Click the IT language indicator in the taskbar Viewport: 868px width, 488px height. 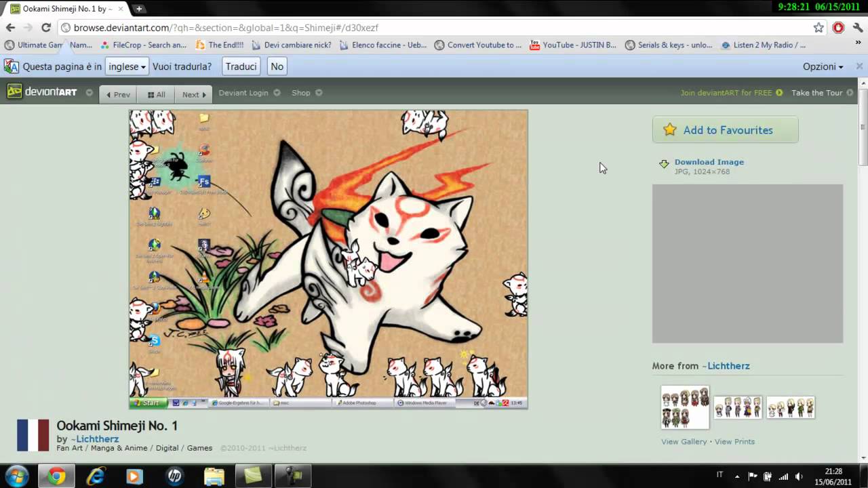pyautogui.click(x=719, y=474)
